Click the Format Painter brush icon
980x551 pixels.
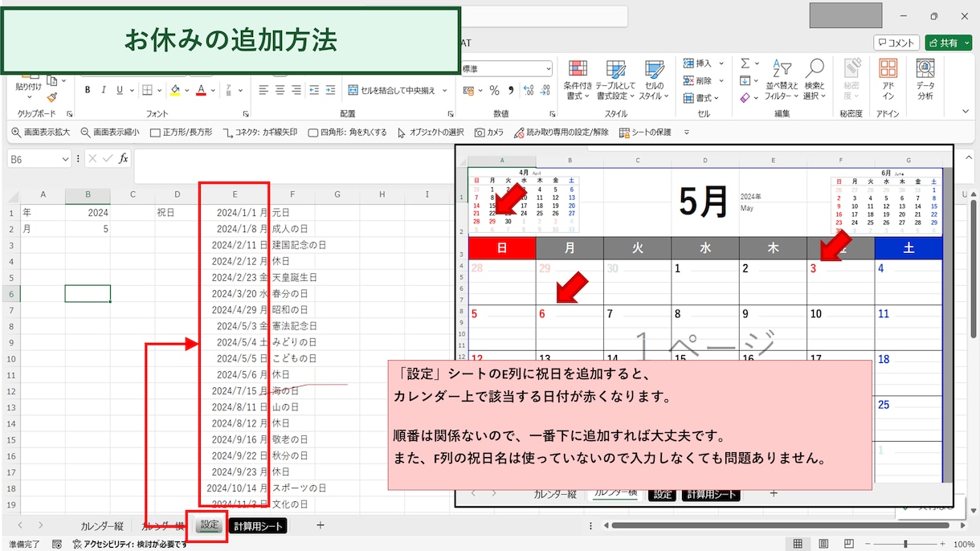point(53,96)
